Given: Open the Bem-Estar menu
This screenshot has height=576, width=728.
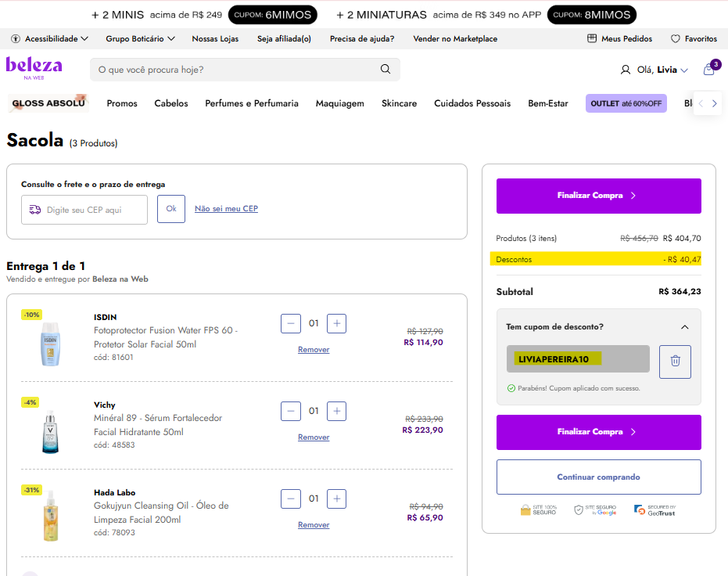Looking at the screenshot, I should [x=548, y=103].
